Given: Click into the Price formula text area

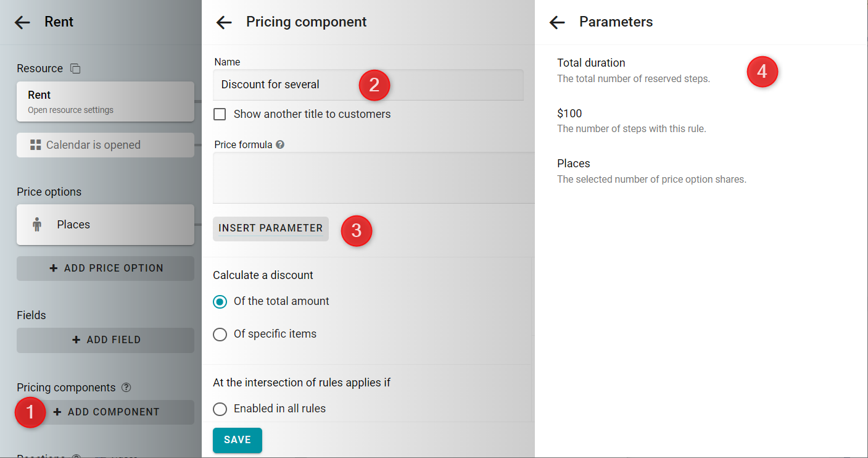Looking at the screenshot, I should [x=373, y=178].
